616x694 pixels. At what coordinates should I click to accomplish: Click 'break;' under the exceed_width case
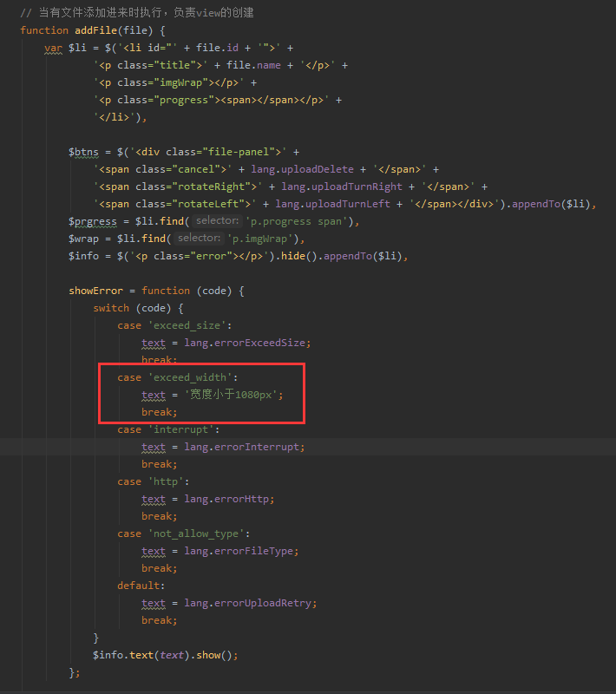[x=160, y=413]
